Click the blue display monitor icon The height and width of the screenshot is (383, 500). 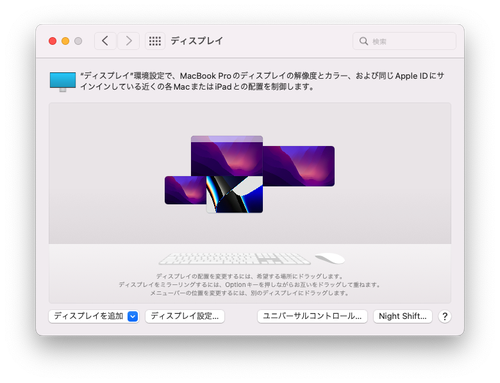pos(63,82)
